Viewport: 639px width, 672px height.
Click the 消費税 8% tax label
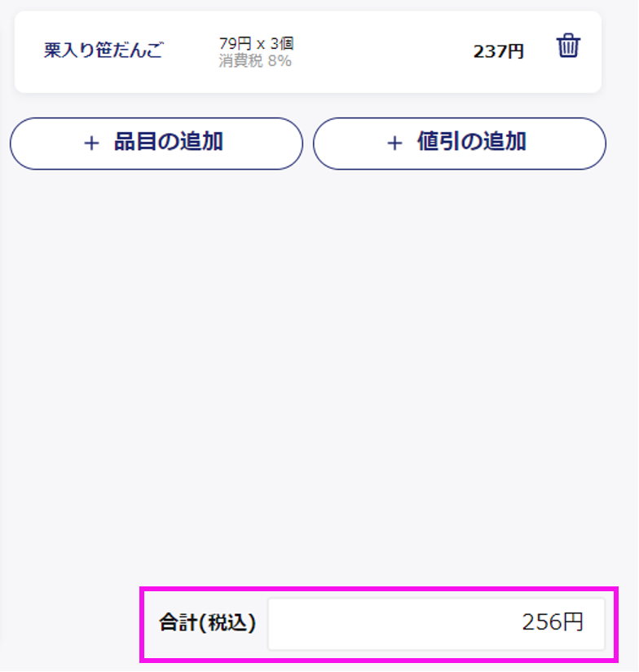point(255,61)
